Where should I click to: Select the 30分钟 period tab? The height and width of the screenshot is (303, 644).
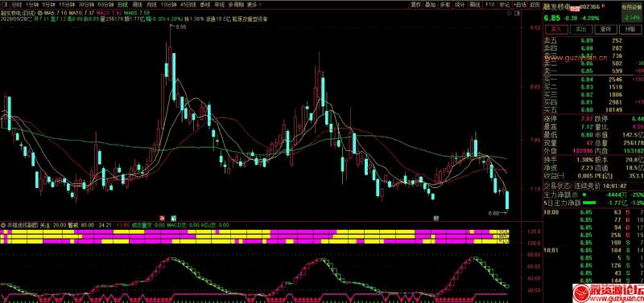pyautogui.click(x=86, y=5)
